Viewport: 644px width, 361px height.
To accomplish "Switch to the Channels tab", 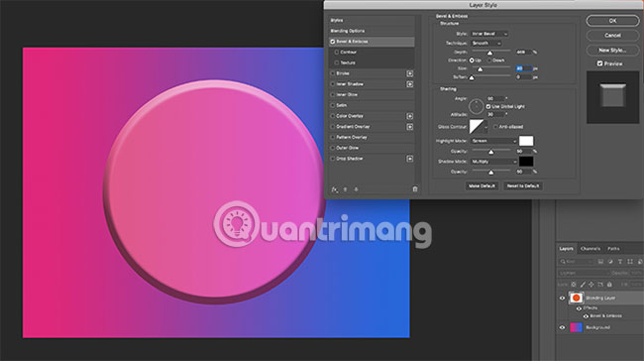I will pos(590,249).
